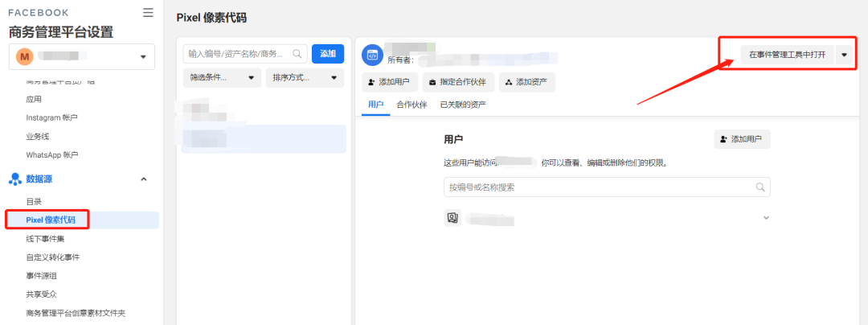
Task: Open the business account dropdown arrow
Action: point(143,56)
